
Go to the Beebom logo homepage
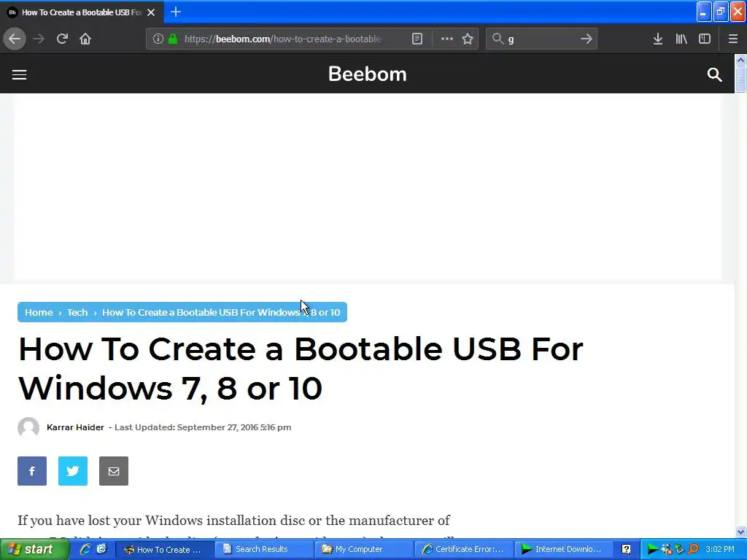coord(368,74)
